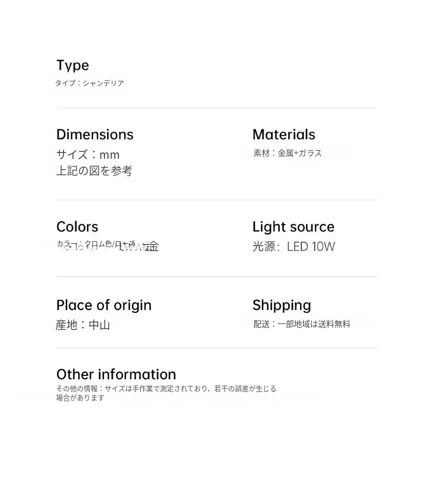The height and width of the screenshot is (504, 433).
Task: Click the Materials heading
Action: coord(283,135)
